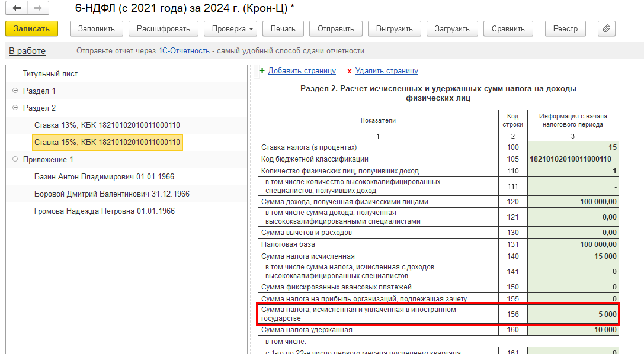Click the value cell of row 150
This screenshot has width=644, height=354.
(x=573, y=287)
